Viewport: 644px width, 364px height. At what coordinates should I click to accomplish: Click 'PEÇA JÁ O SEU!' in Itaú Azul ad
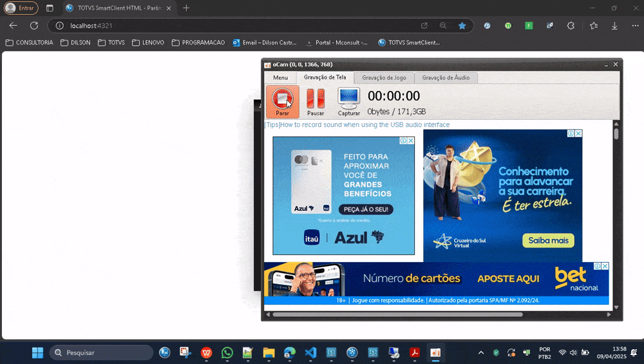coord(366,209)
